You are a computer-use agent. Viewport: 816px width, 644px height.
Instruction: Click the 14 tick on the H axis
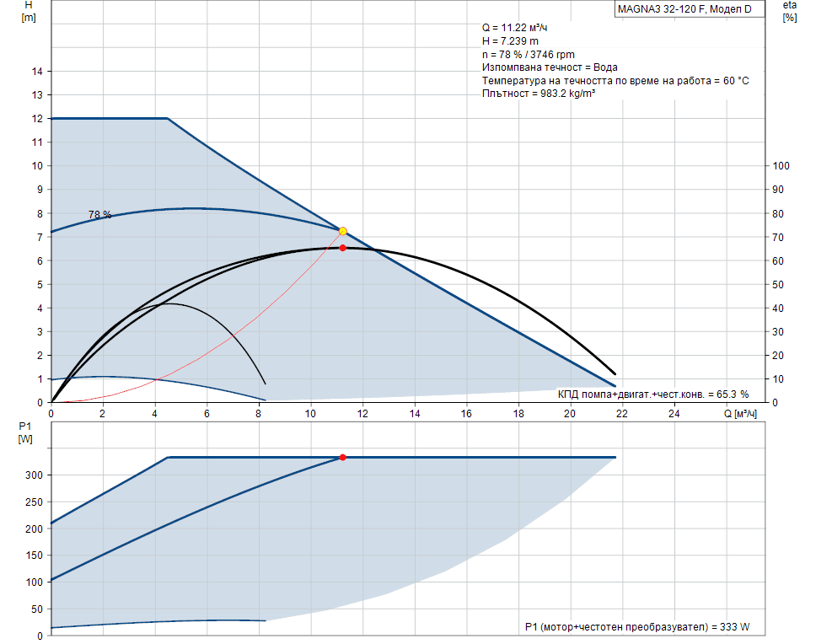tap(36, 72)
